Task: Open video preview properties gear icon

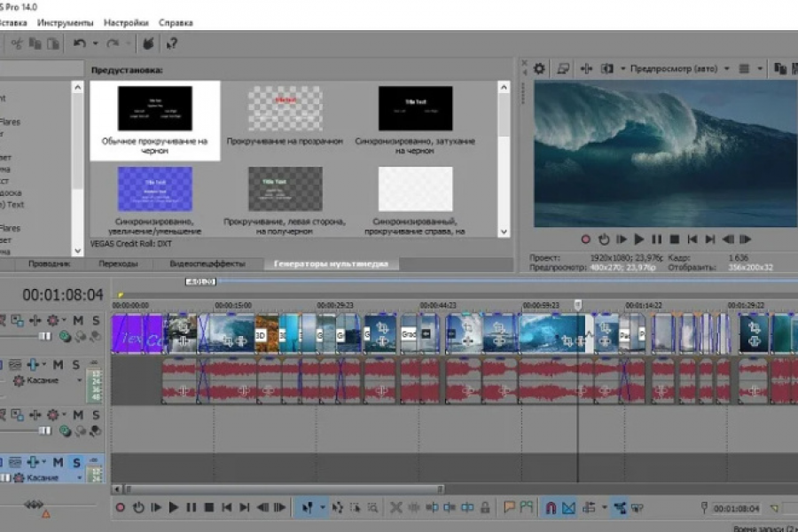Action: (x=539, y=68)
